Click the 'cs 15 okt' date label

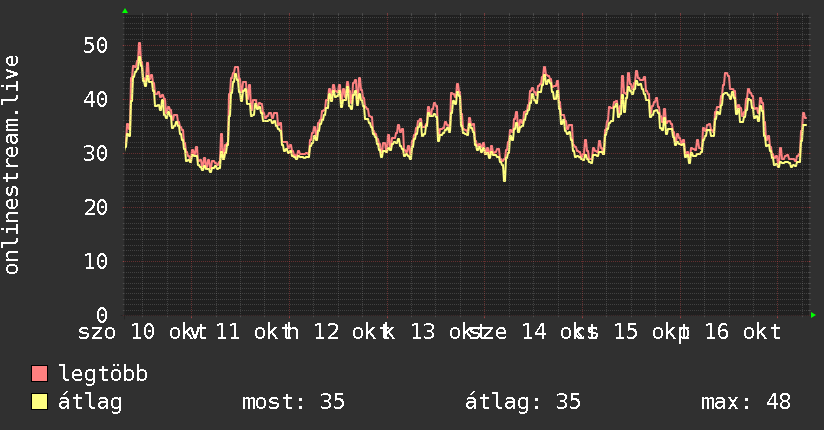[x=633, y=332]
